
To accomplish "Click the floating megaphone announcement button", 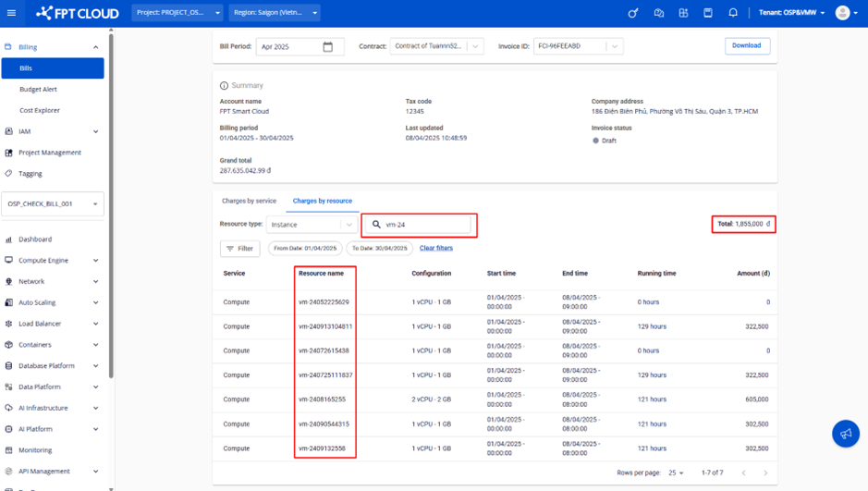I will click(845, 434).
